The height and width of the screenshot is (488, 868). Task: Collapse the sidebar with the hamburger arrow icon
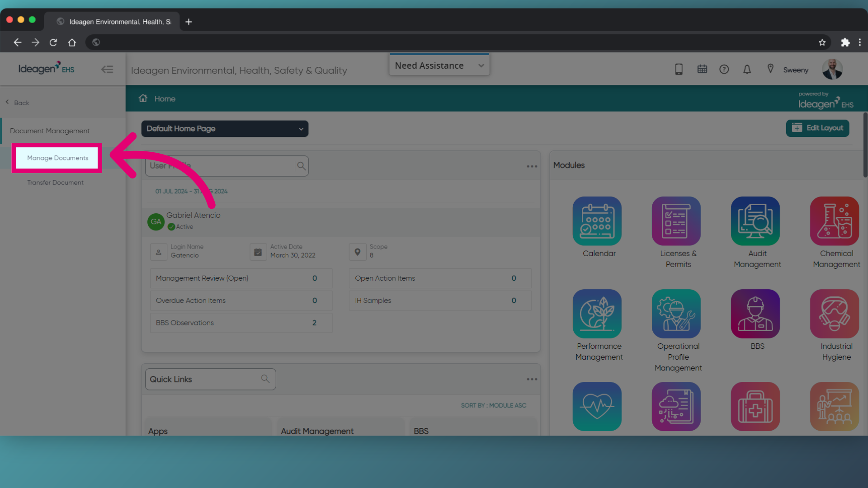click(107, 69)
